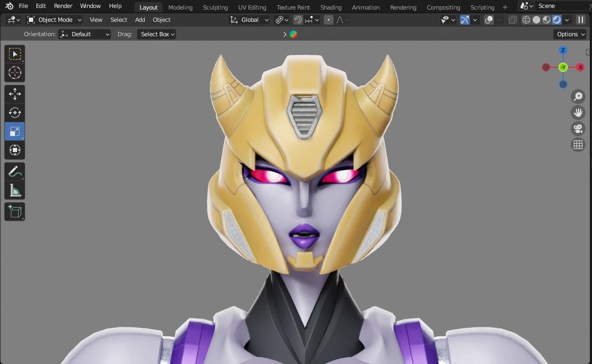Click the Blender logo menu

point(9,6)
